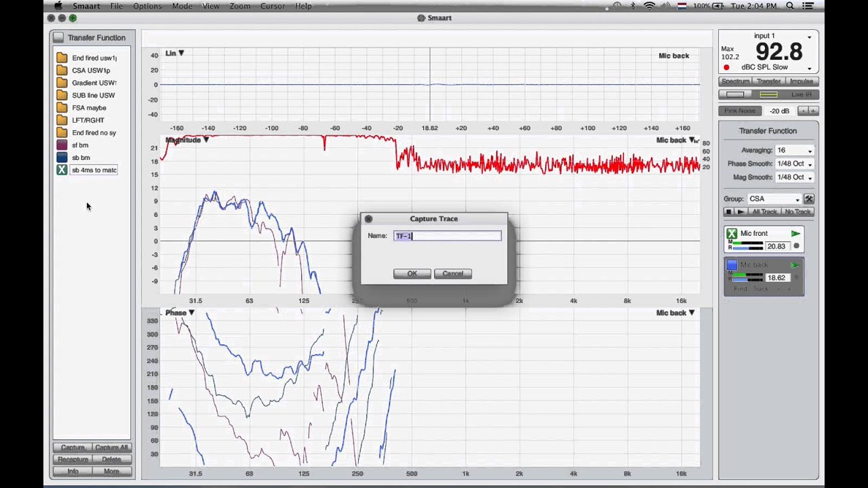Click the Mic front delay value 20.83

(776, 246)
